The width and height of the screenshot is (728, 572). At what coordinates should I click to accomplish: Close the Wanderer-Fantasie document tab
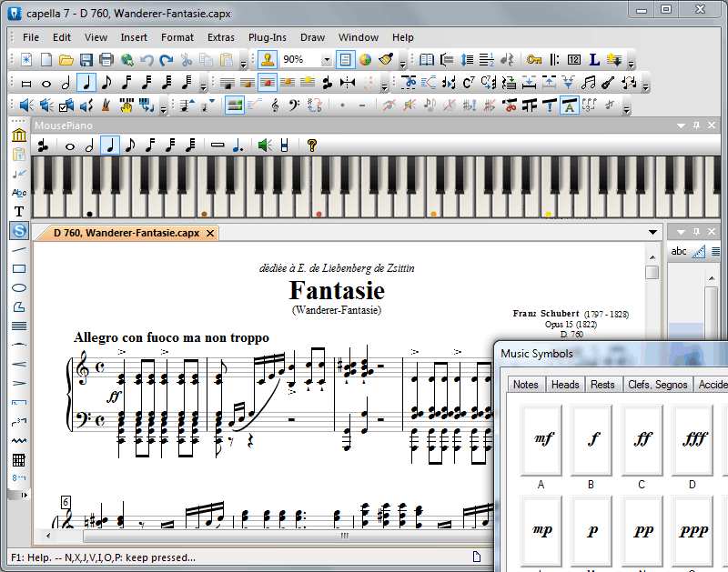[210, 233]
